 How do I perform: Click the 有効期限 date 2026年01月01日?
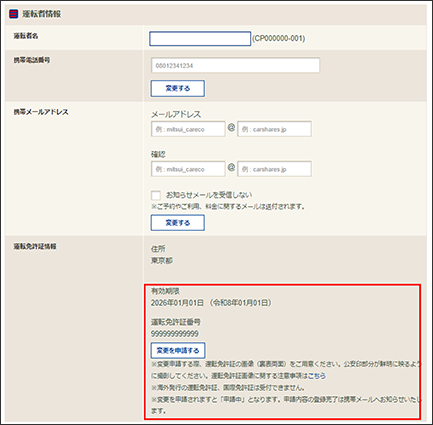coord(177,303)
